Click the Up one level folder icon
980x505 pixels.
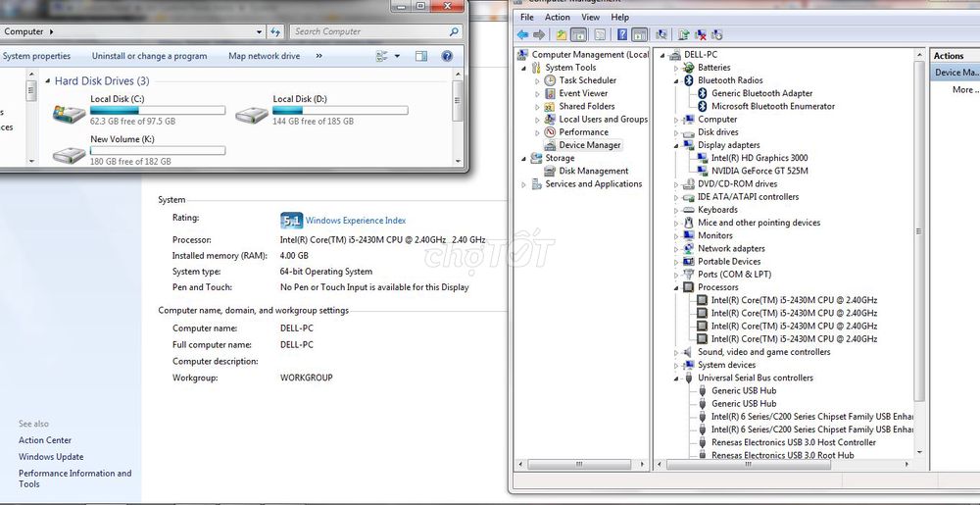(562, 34)
